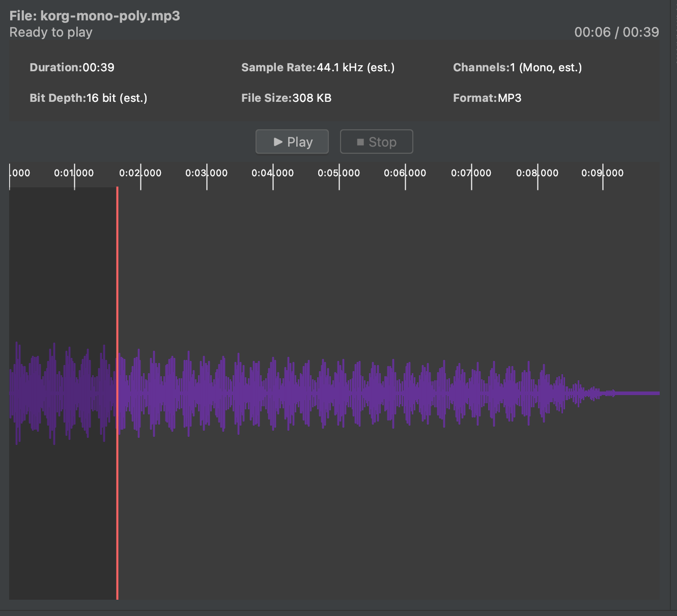677x616 pixels.
Task: Click the Duration 00:39 info field
Action: click(x=72, y=67)
